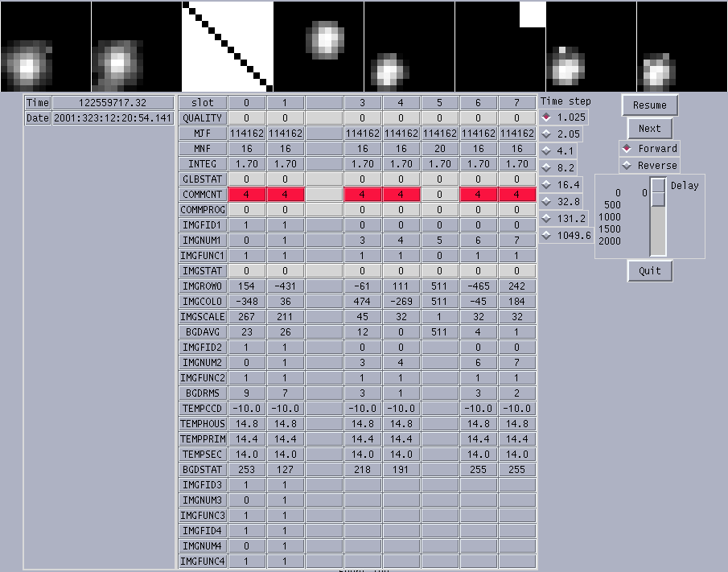Click the COMMCNT value 0 for slot 5
This screenshot has width=728, height=572.
[x=440, y=195]
